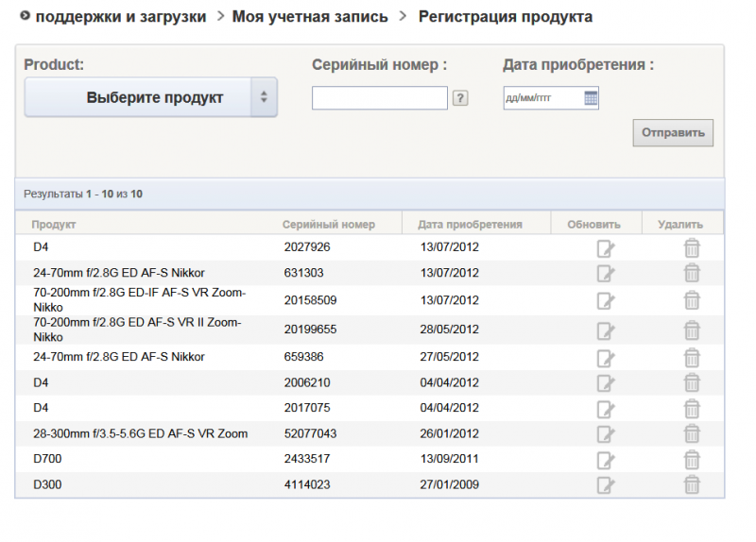Delete the entry with serial 20158509
The image size is (756, 542).
pos(692,300)
